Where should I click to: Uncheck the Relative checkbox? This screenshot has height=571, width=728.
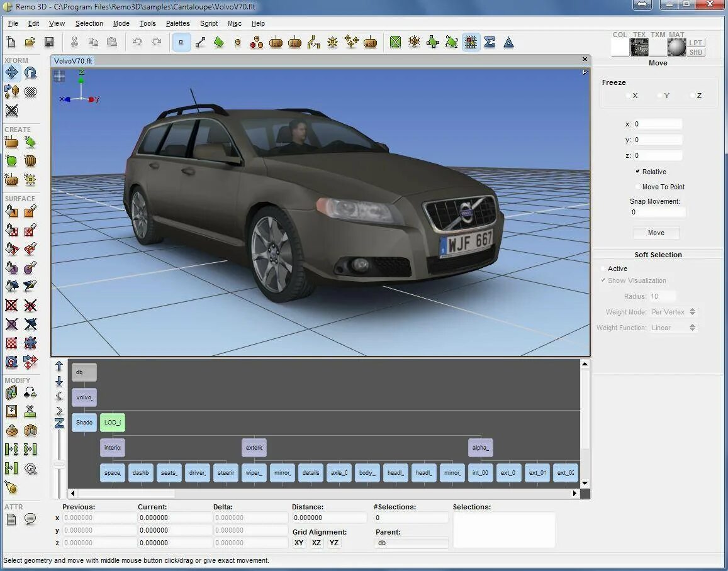tap(637, 172)
